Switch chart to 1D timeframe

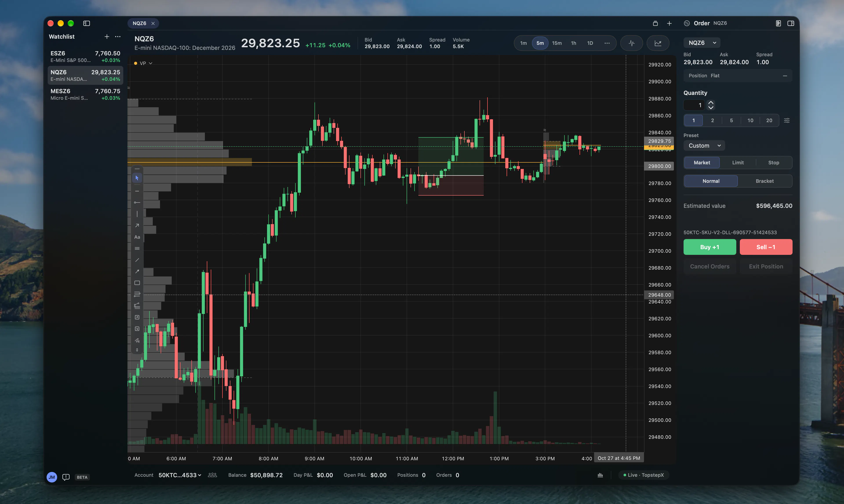[x=590, y=43]
